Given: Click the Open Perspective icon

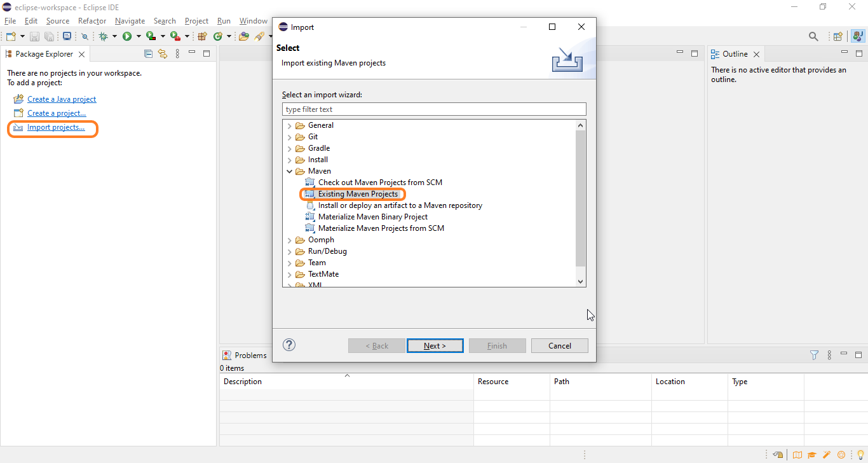Looking at the screenshot, I should point(837,37).
